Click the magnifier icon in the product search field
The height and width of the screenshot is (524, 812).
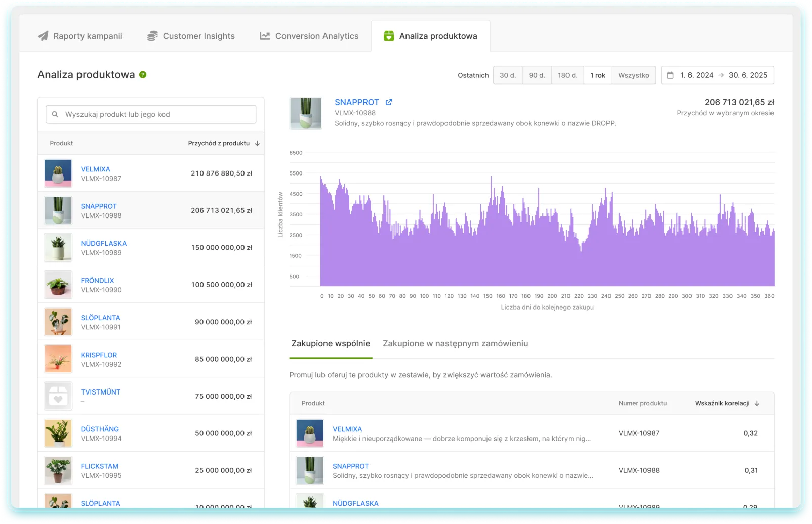coord(55,114)
